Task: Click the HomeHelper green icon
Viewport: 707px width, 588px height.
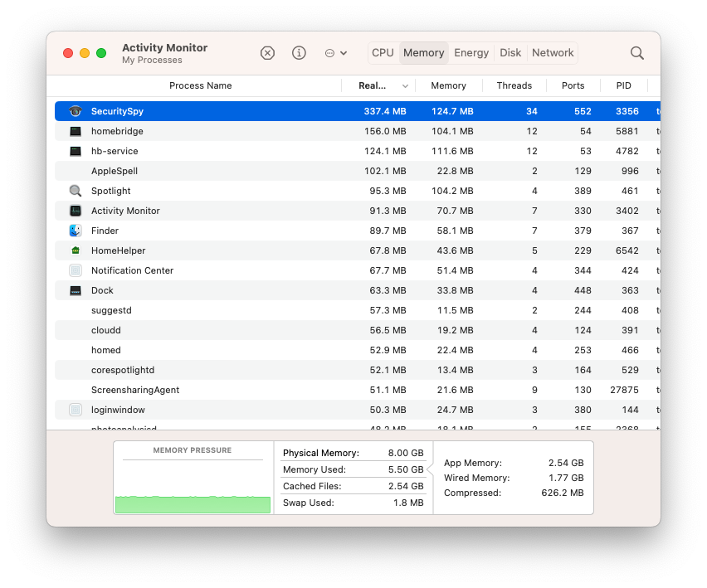Action: pyautogui.click(x=76, y=250)
